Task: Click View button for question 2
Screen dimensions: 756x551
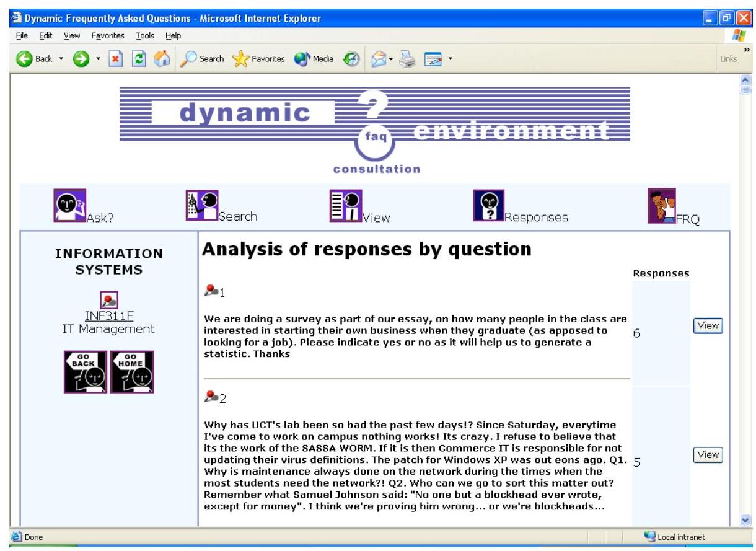Action: (708, 455)
